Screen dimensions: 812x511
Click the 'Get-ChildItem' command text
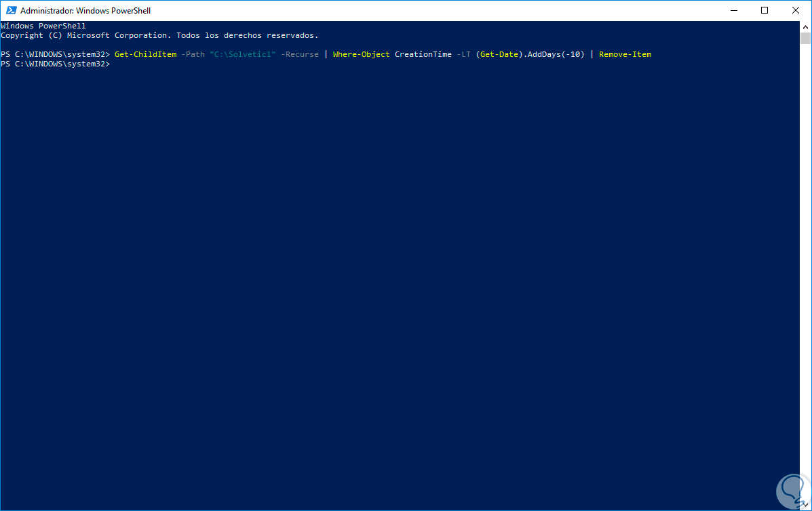pos(146,54)
